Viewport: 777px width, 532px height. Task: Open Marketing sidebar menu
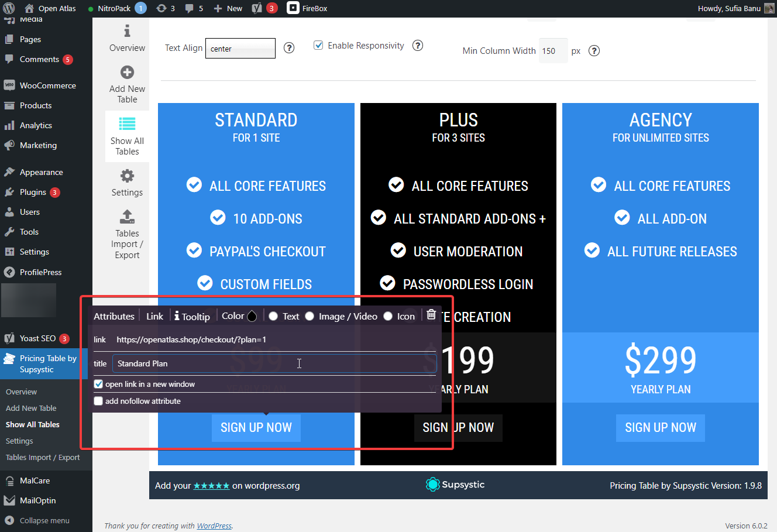tap(38, 145)
